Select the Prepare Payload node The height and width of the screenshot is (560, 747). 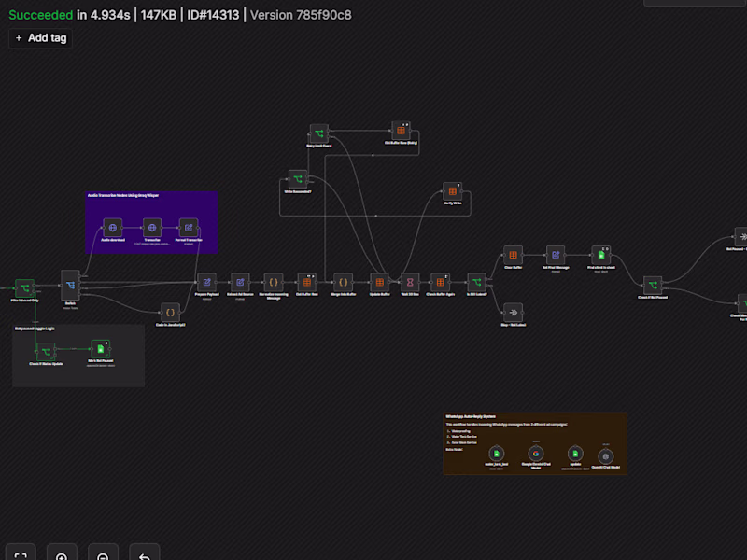point(206,282)
